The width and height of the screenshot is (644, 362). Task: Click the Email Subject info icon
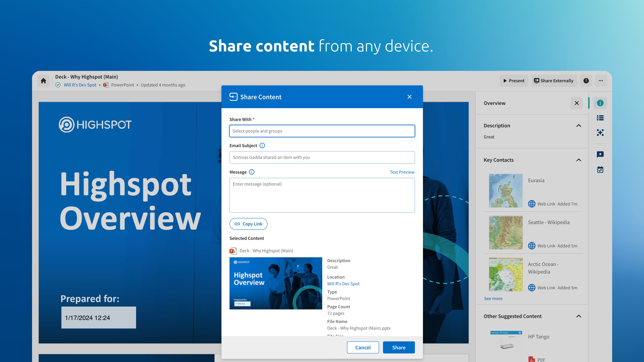coord(262,145)
